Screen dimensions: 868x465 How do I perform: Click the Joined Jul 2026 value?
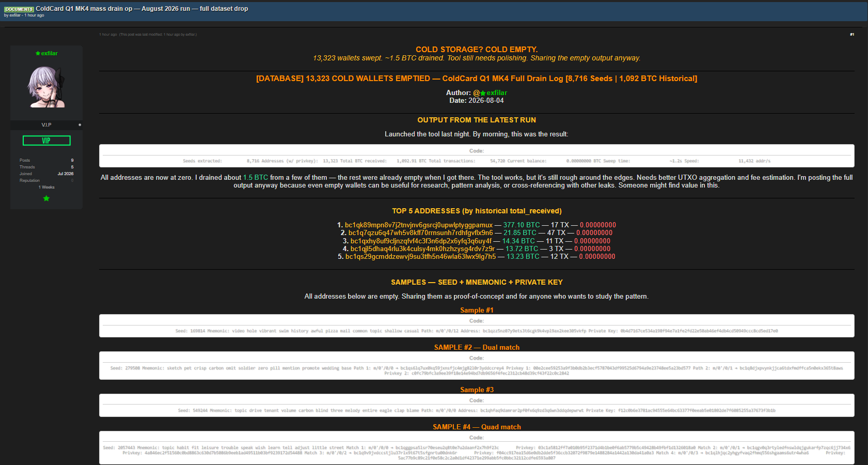66,174
